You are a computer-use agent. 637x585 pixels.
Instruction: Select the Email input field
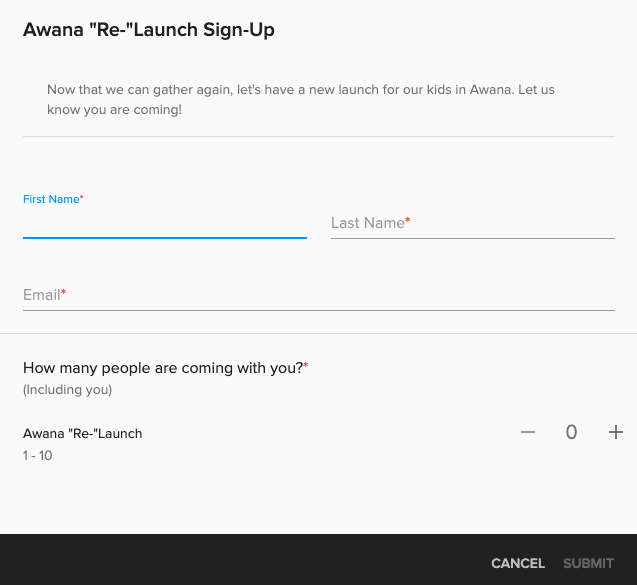coord(318,296)
